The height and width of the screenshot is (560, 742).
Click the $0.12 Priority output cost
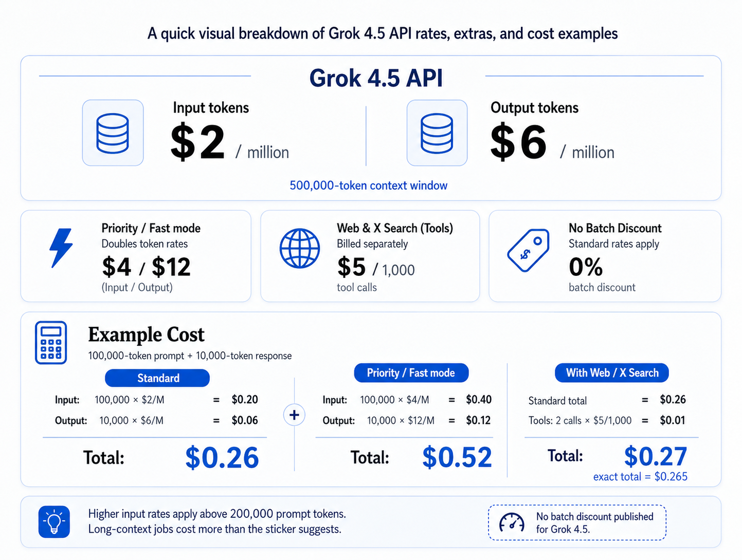(479, 420)
